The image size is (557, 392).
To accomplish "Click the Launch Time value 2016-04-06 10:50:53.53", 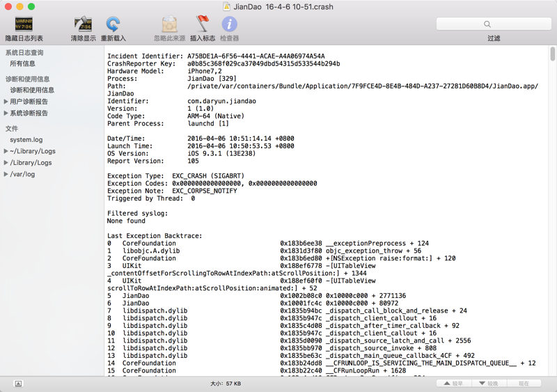I will click(x=240, y=146).
